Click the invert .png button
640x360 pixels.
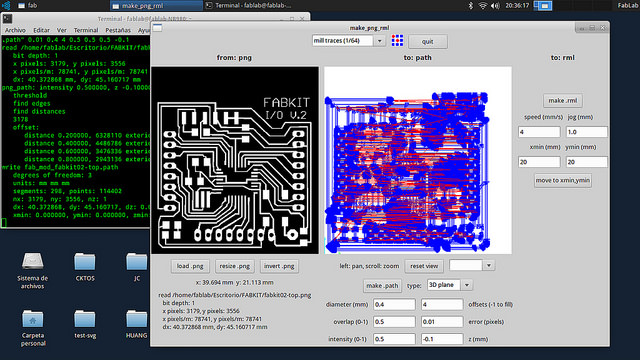(279, 266)
